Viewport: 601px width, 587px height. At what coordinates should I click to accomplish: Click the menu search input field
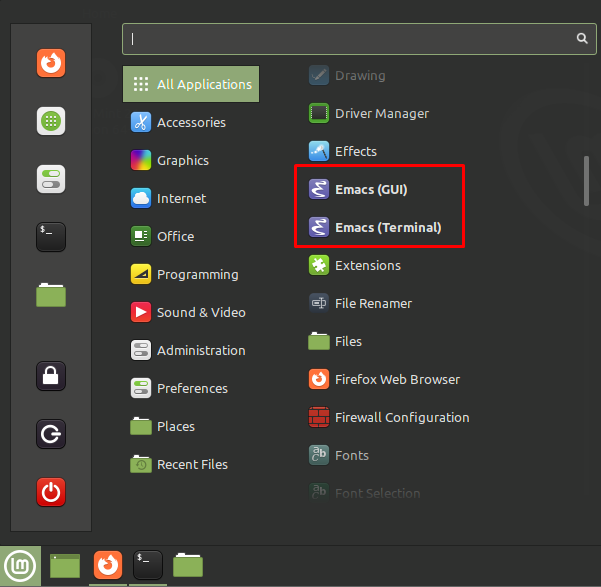point(350,38)
